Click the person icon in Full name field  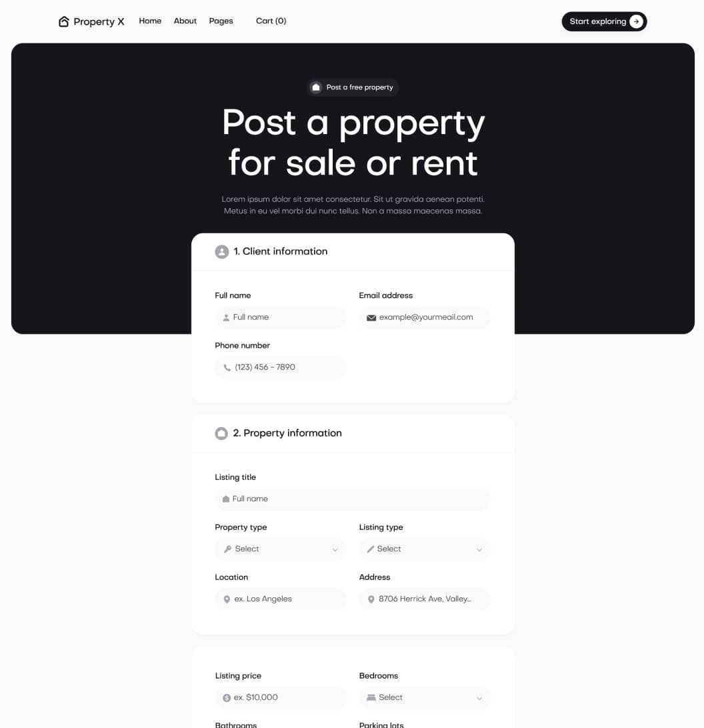click(227, 317)
